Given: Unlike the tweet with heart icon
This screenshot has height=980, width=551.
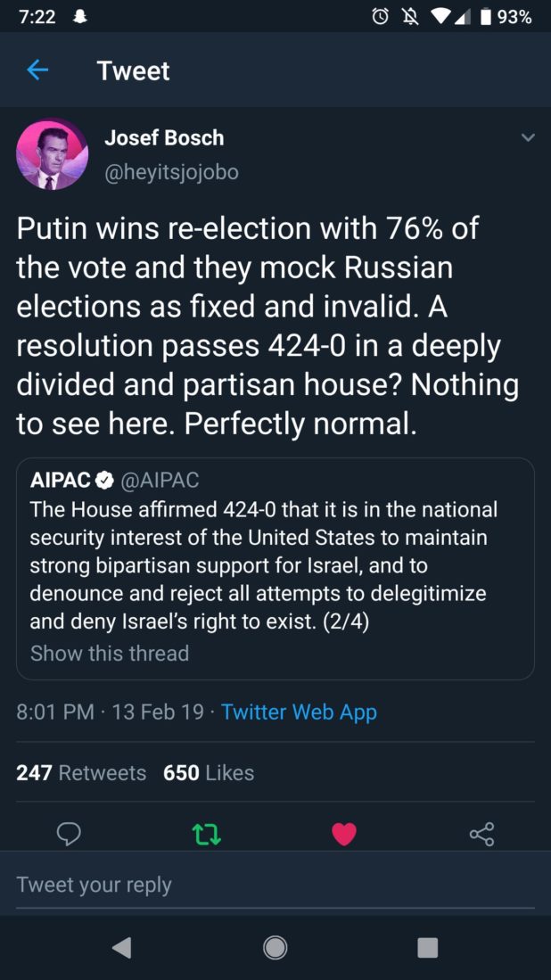Looking at the screenshot, I should click(343, 834).
